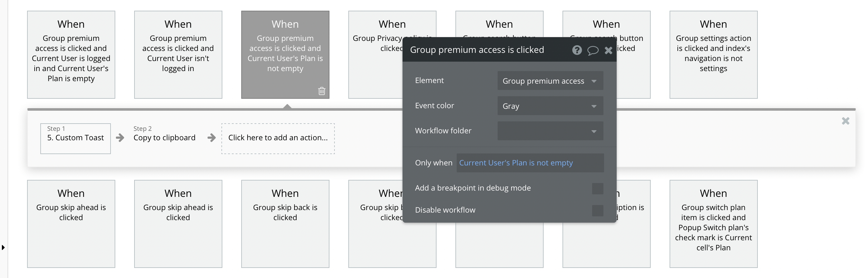The image size is (868, 278).
Task: Click the trash icon on selected workflow event
Action: pos(322,91)
